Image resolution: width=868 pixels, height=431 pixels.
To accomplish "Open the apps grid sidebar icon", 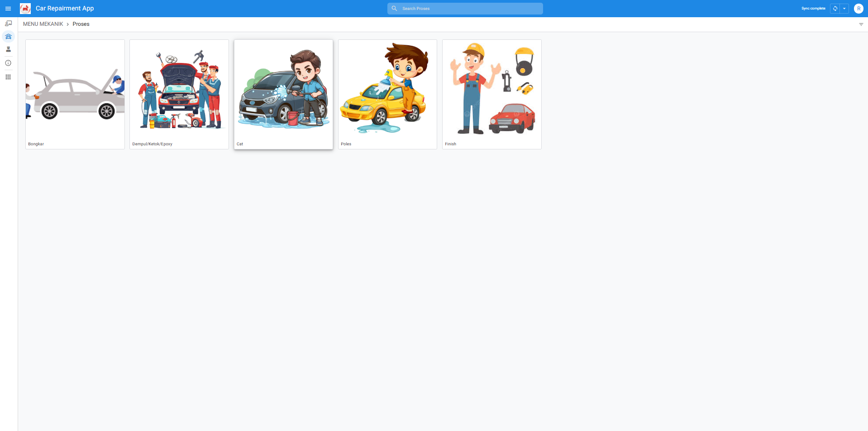I will pos(8,77).
